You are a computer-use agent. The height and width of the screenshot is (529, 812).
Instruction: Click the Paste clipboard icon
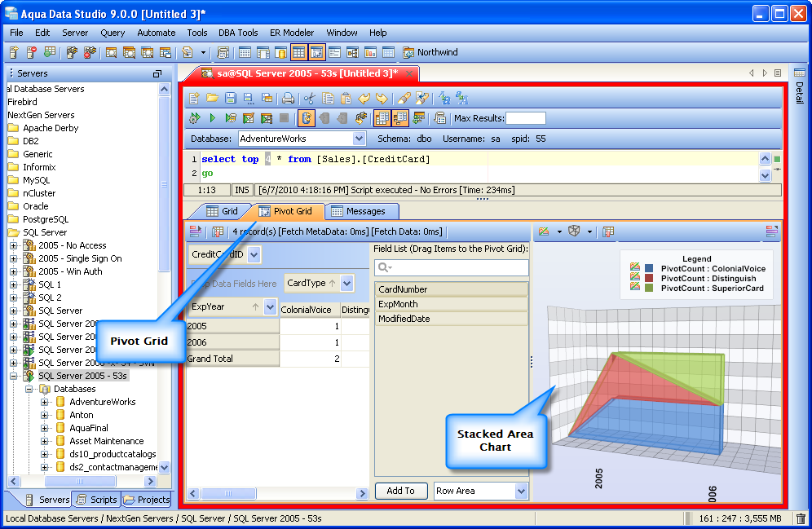[346, 98]
